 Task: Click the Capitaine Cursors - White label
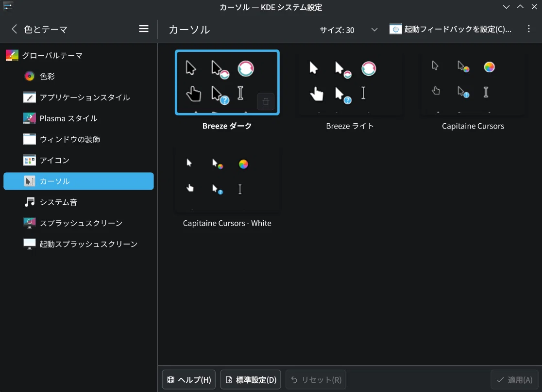[x=227, y=223]
